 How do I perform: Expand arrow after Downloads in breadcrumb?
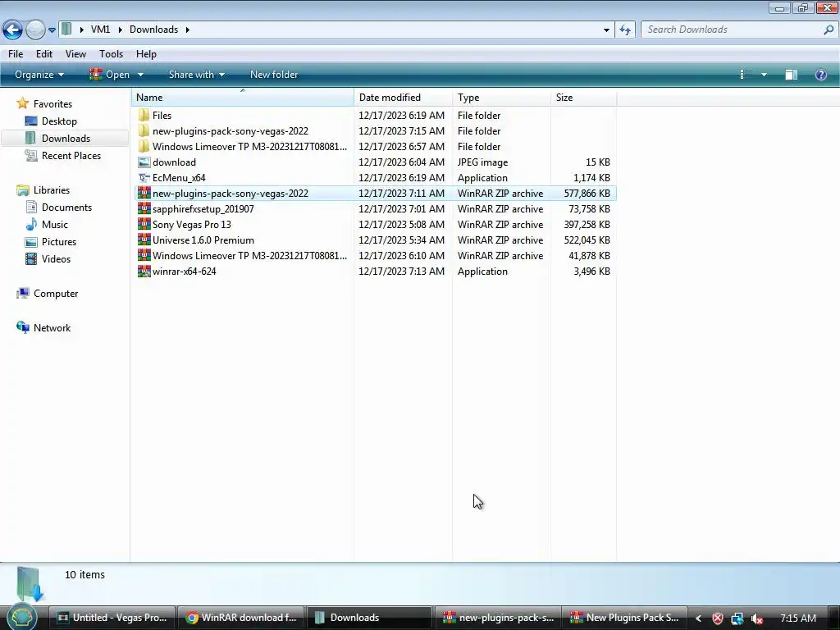pos(188,30)
